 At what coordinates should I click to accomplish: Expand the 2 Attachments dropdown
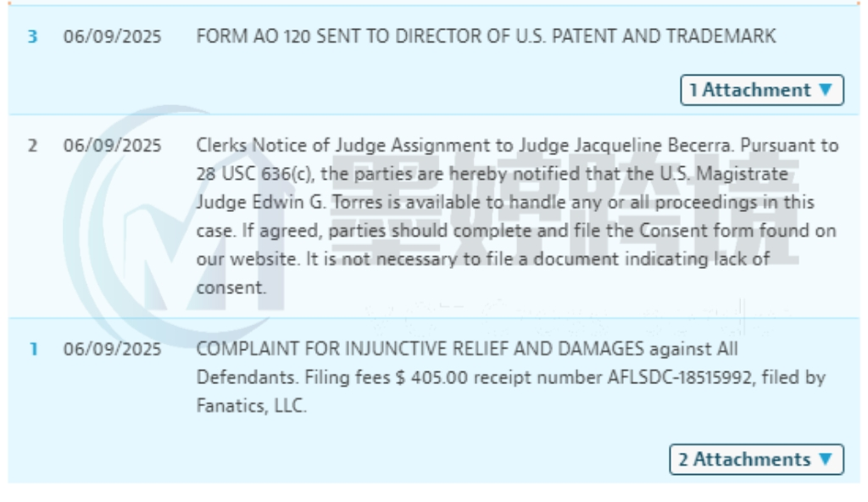[x=756, y=460]
